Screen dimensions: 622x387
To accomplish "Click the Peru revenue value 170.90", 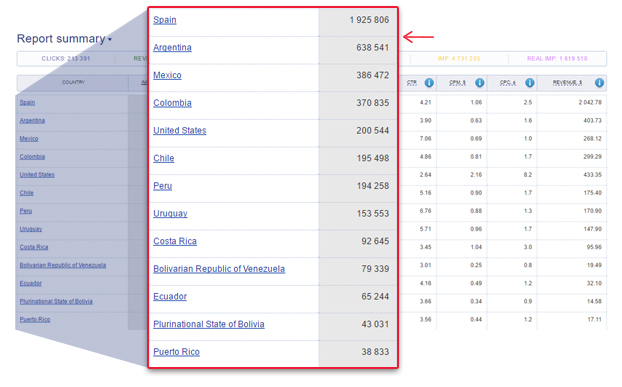I will coord(592,211).
